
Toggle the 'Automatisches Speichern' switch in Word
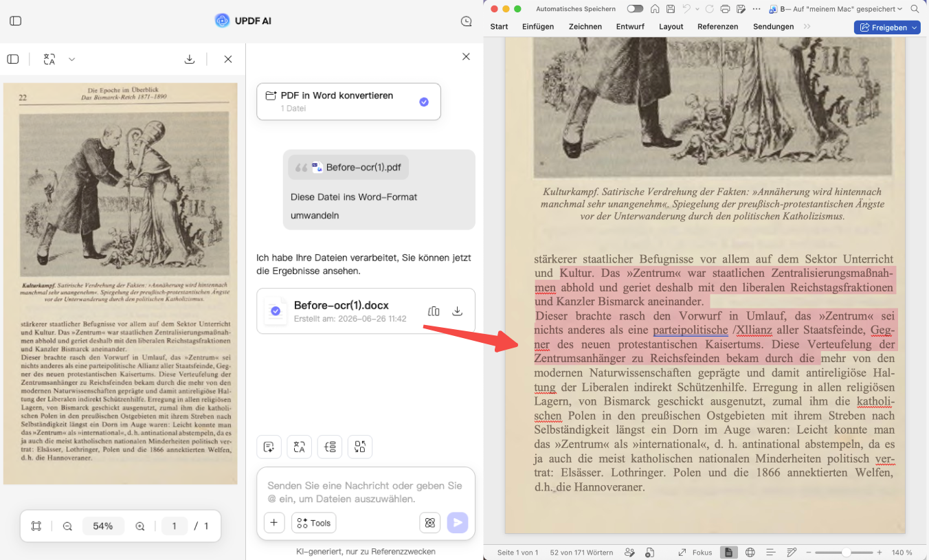(635, 9)
